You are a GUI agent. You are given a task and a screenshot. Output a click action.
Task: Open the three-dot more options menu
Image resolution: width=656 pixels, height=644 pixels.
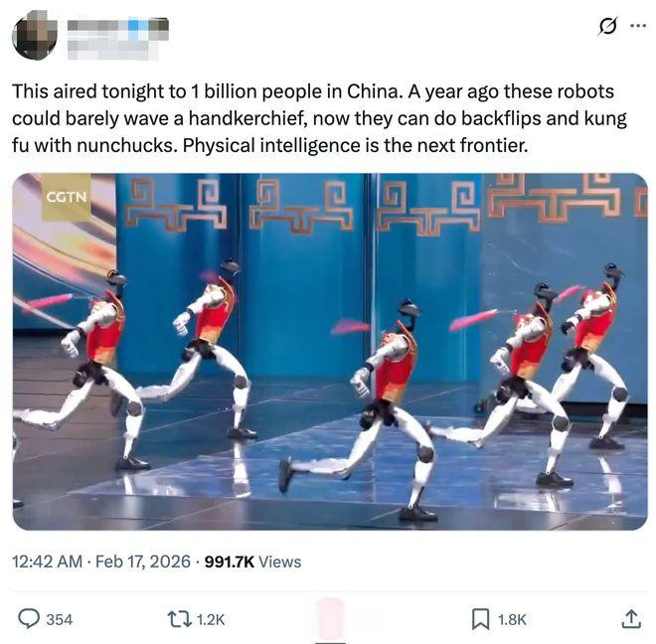coord(638,26)
